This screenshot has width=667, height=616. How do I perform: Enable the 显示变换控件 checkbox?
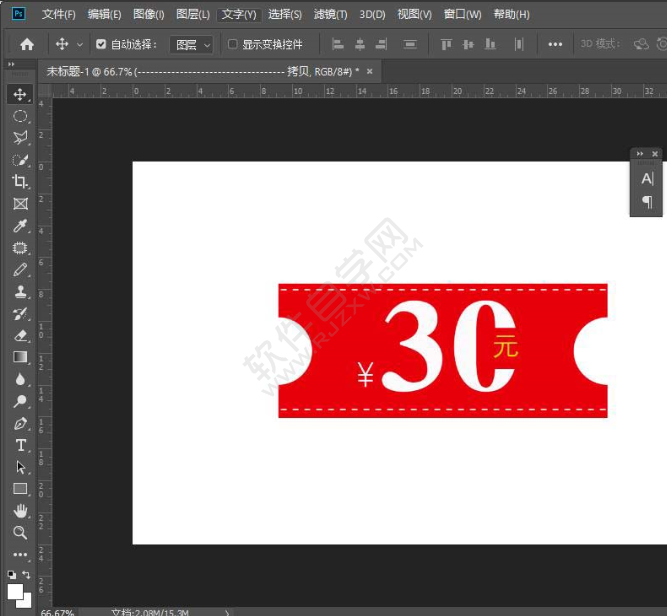tap(233, 45)
